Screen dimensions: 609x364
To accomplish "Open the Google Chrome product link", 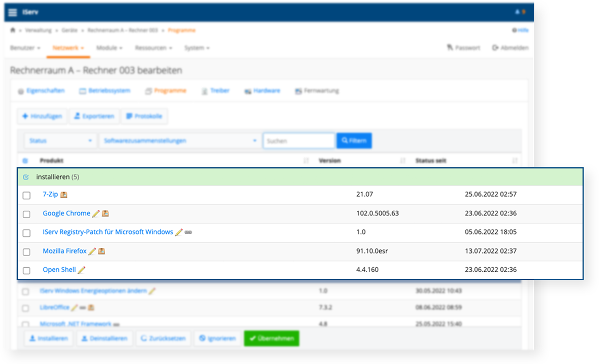I will [66, 213].
